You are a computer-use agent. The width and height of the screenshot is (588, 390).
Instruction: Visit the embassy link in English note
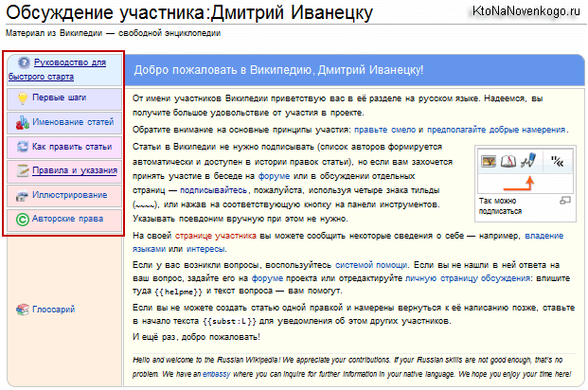(x=217, y=374)
